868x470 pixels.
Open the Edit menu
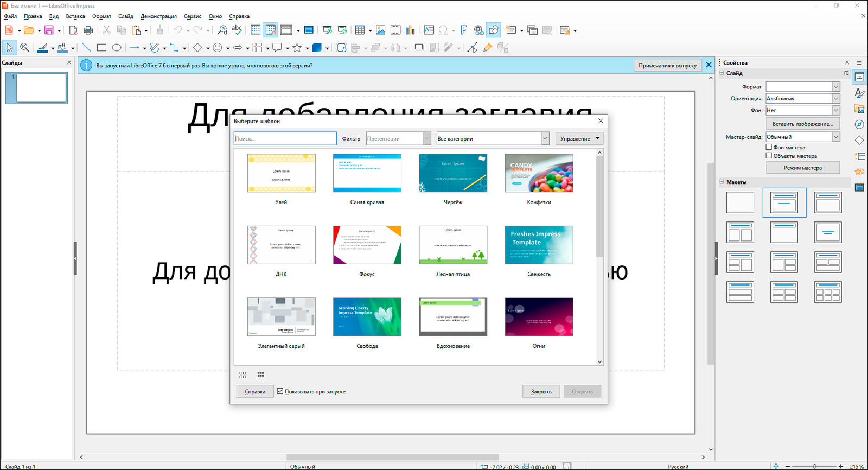(x=33, y=16)
